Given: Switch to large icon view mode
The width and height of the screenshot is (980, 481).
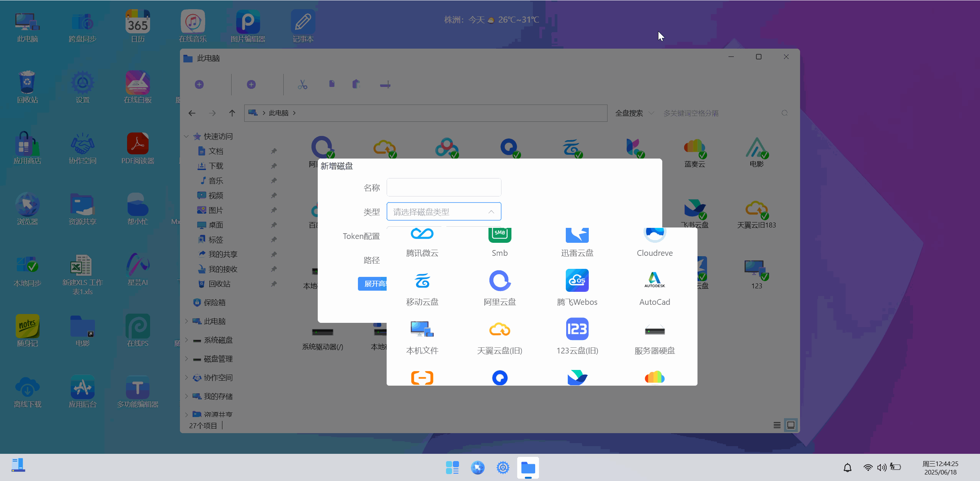Looking at the screenshot, I should (x=791, y=425).
